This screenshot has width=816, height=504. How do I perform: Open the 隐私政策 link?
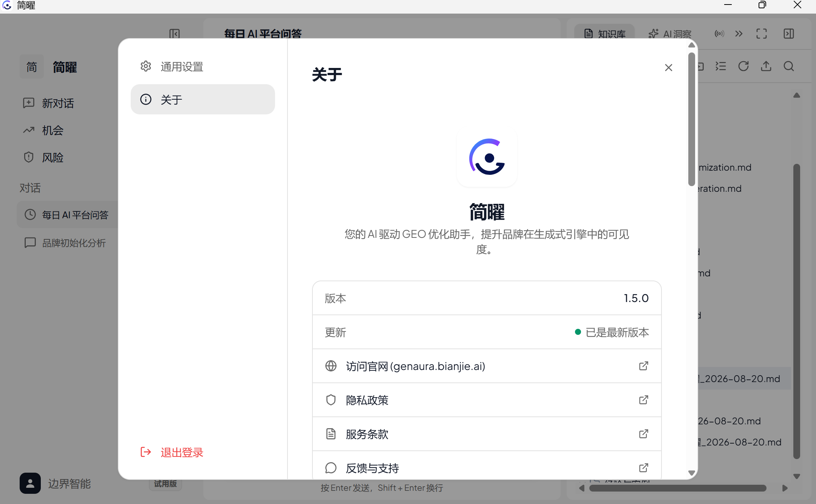tap(487, 400)
